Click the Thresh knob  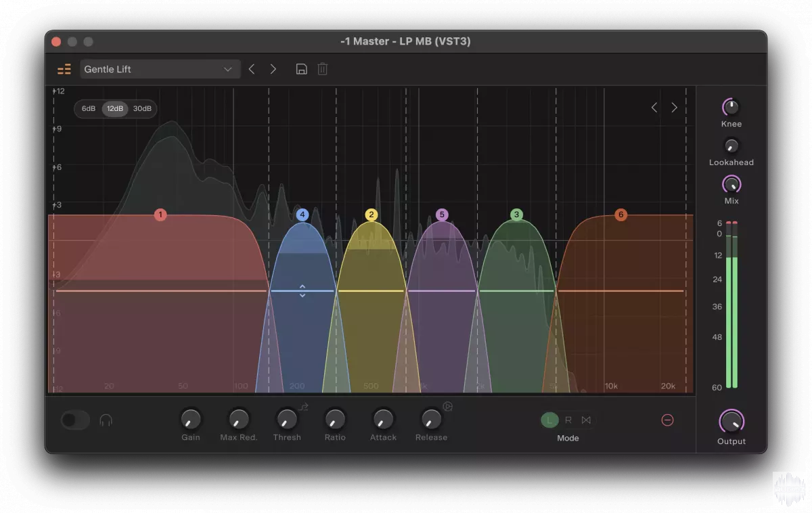point(287,420)
